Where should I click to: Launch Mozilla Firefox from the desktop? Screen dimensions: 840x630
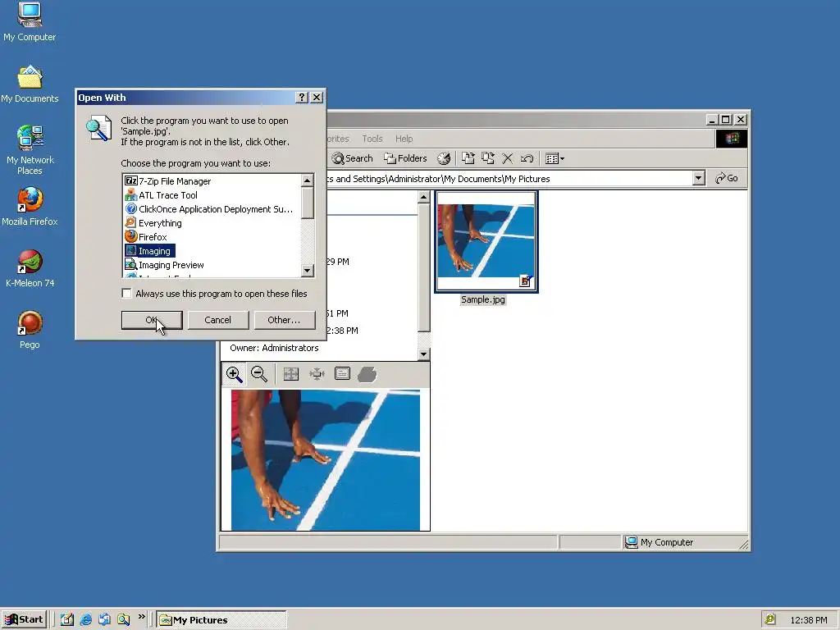coord(30,207)
